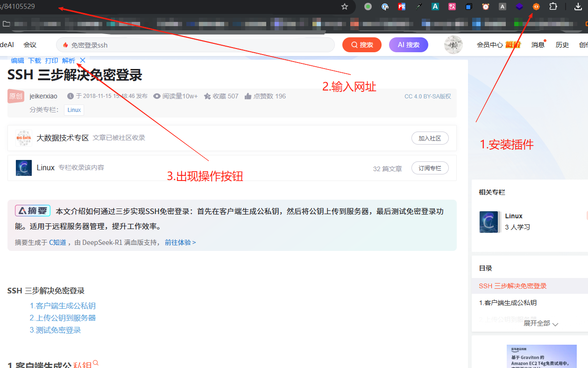
Task: Open the alarm clock extension
Action: 486,7
